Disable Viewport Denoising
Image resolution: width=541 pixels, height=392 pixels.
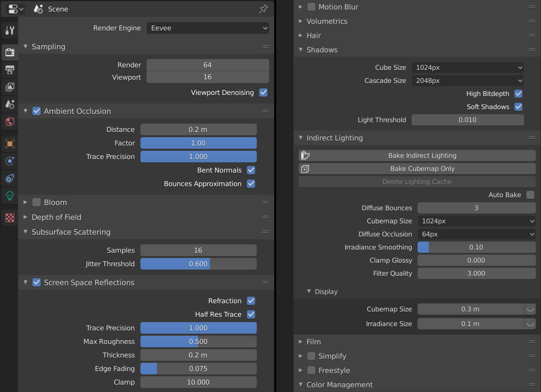263,92
